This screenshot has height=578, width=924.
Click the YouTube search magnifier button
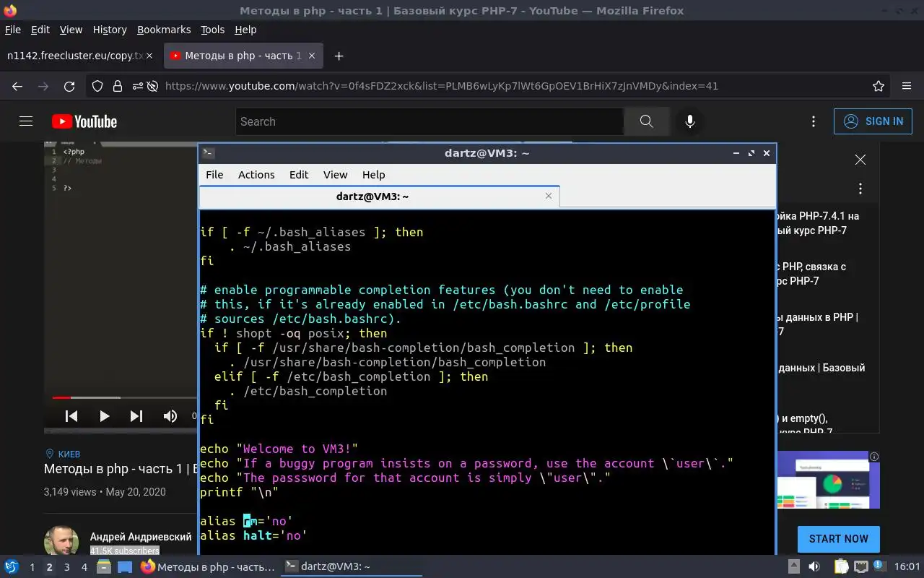646,121
